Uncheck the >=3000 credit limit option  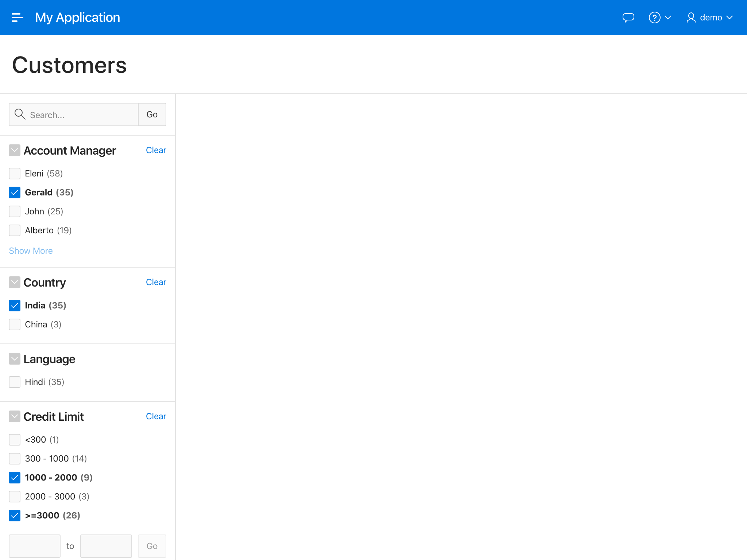15,516
